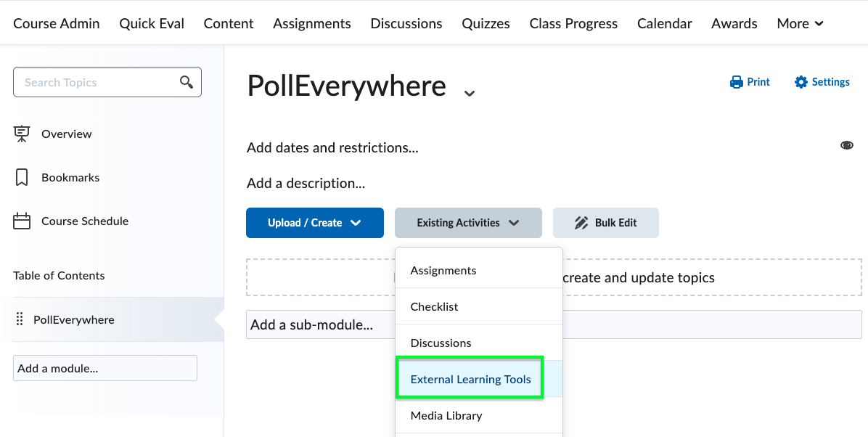Go to Quick Eval
The image size is (868, 437).
(152, 24)
